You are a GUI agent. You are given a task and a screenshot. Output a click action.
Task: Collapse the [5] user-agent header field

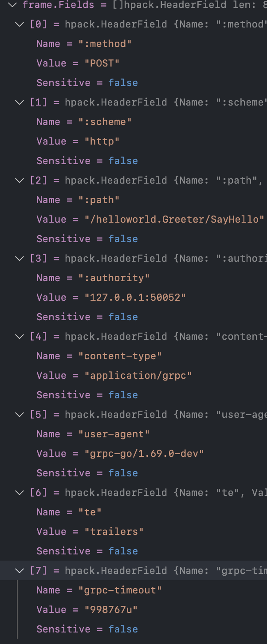(x=19, y=414)
